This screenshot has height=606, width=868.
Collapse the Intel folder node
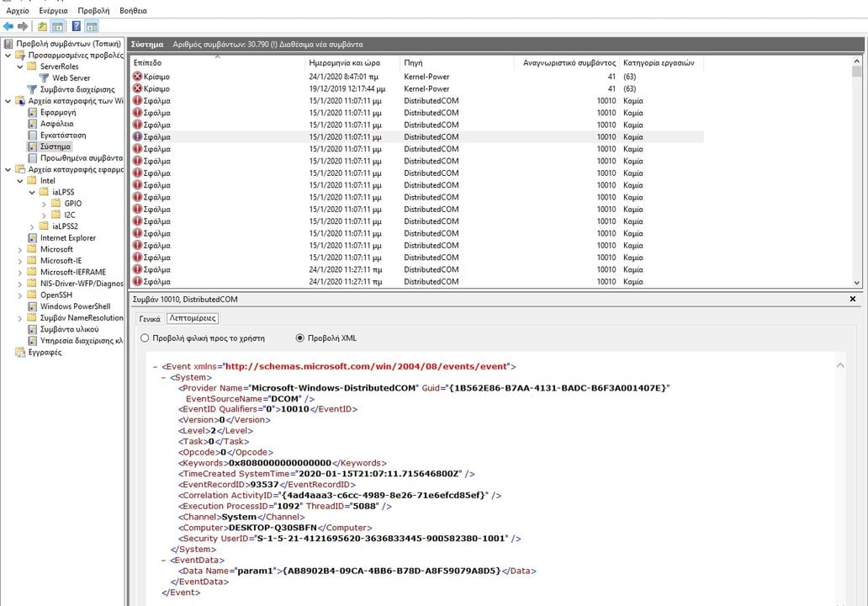pyautogui.click(x=20, y=181)
